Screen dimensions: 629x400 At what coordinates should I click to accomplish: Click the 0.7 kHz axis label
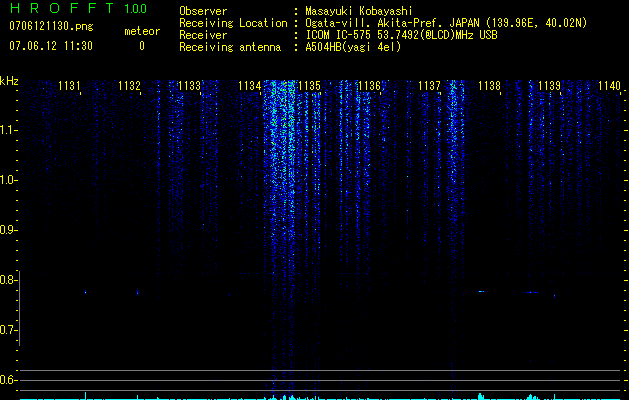6,330
